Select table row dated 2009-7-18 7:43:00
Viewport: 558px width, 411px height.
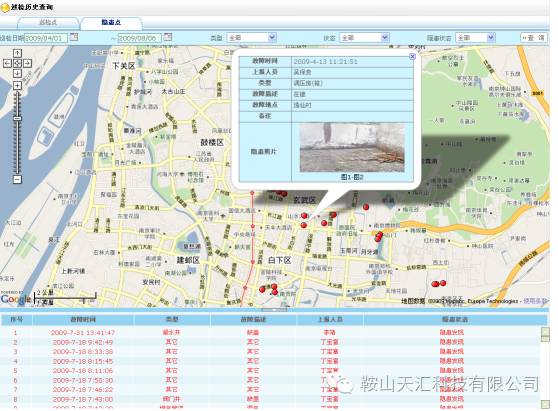tap(270, 399)
